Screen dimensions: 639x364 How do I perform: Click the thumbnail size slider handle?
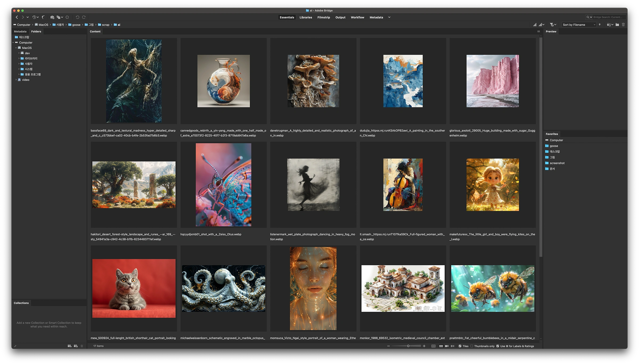point(408,346)
